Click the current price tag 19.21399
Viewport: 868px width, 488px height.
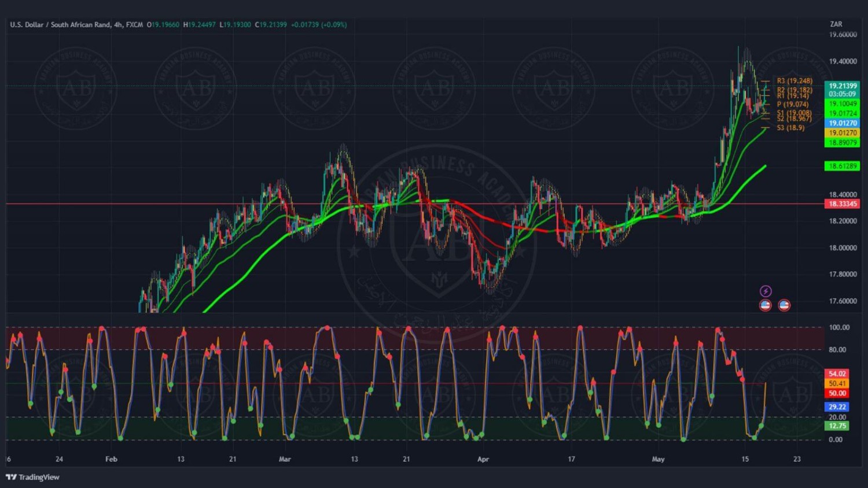pyautogui.click(x=842, y=86)
